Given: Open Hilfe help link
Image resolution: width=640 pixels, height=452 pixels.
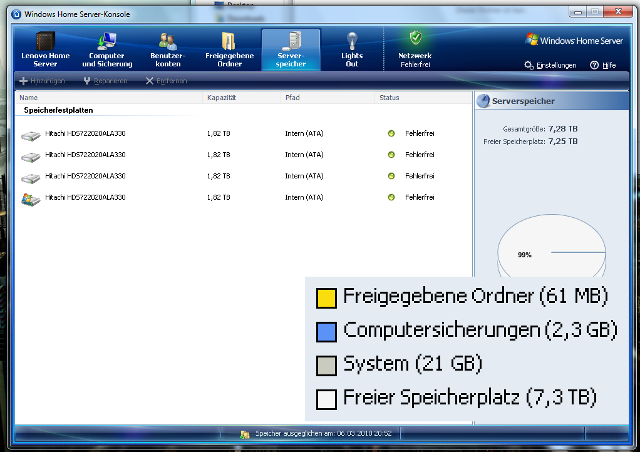Looking at the screenshot, I should point(603,65).
